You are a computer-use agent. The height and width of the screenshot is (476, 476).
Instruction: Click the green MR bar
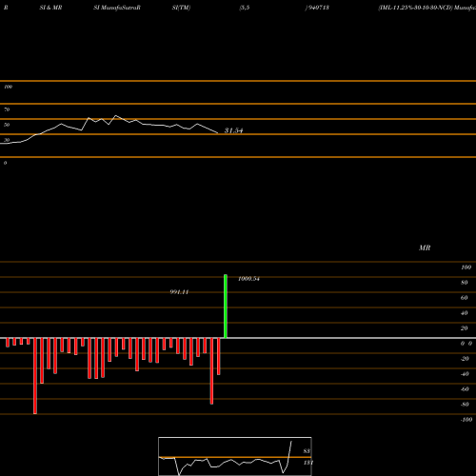[x=226, y=307]
